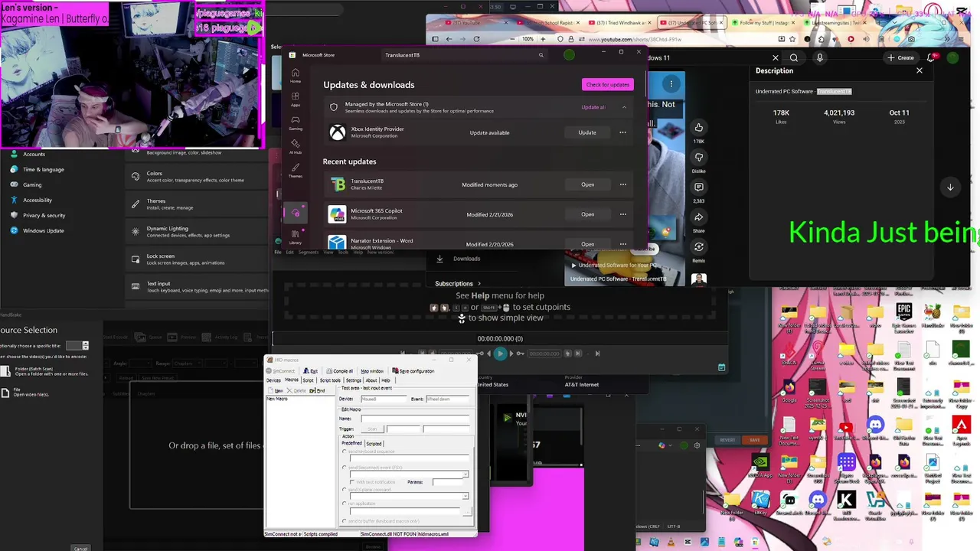Switch to Settings tab in HID macros
The width and height of the screenshot is (980, 551).
coord(353,380)
